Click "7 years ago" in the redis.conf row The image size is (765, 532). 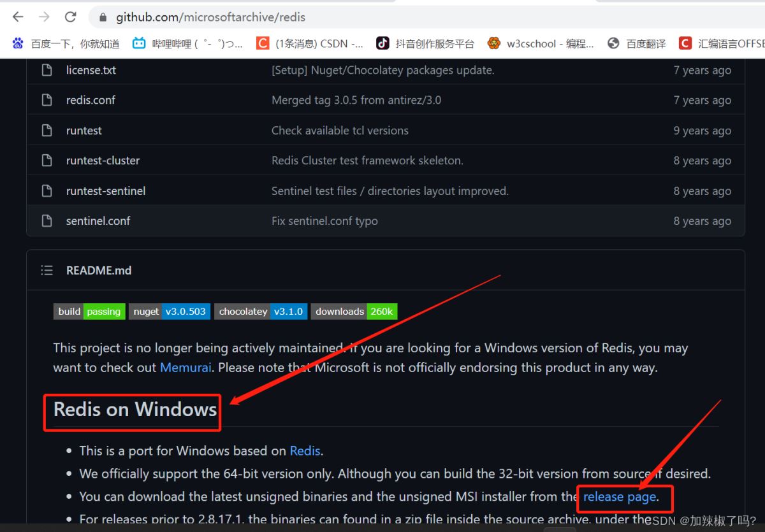click(x=703, y=100)
